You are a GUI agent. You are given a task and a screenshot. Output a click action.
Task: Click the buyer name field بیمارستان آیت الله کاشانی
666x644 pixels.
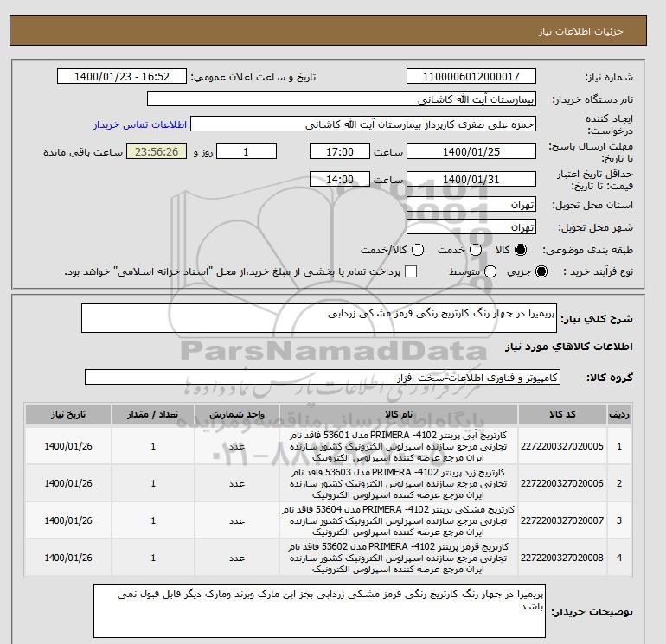[x=342, y=99]
